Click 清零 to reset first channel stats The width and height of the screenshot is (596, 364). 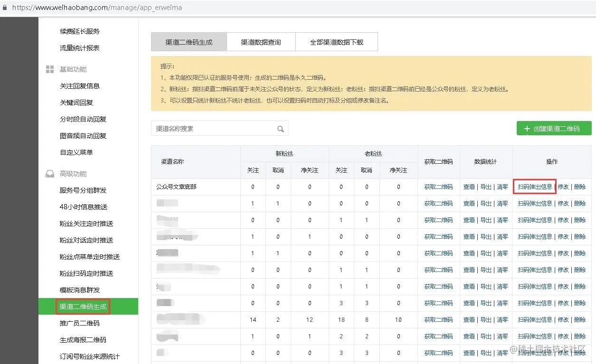click(x=502, y=187)
